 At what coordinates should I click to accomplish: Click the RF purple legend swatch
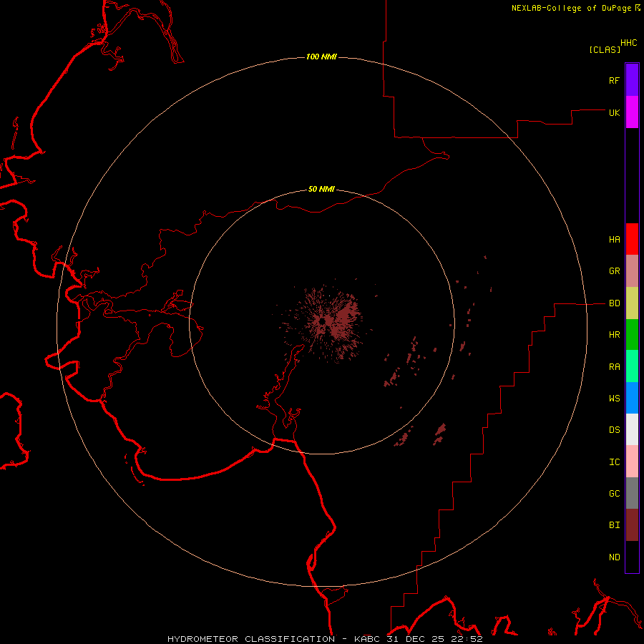(632, 80)
